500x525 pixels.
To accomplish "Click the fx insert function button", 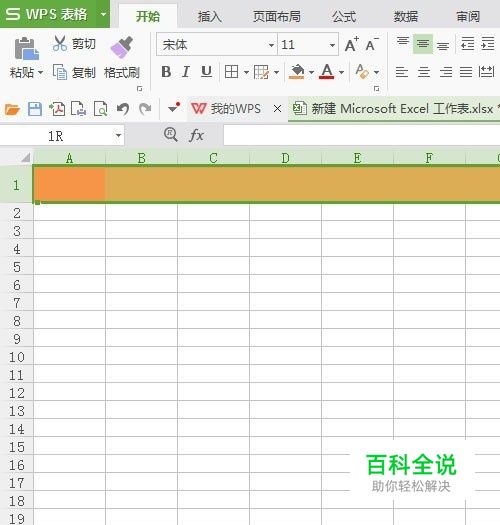I will coord(197,136).
